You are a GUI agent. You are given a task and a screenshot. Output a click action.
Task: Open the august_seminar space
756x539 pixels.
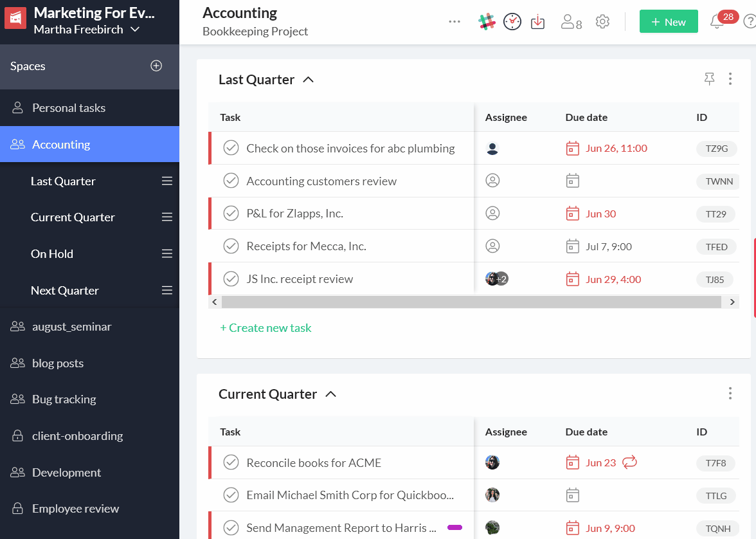[90, 327]
